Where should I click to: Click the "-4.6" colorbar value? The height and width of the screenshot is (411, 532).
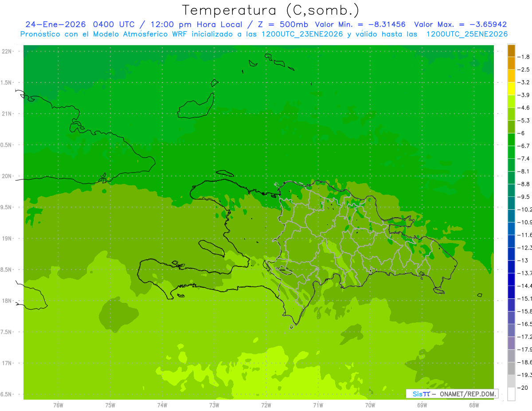(524, 108)
